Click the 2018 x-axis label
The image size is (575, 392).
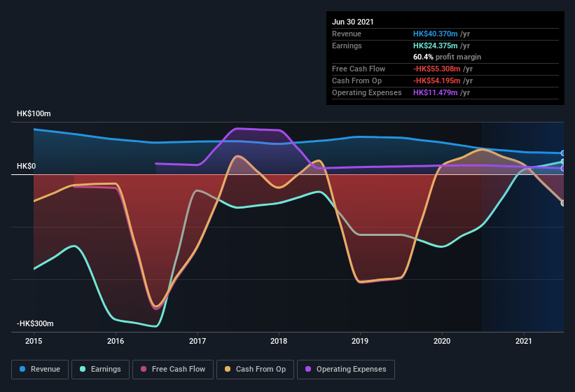(x=279, y=341)
